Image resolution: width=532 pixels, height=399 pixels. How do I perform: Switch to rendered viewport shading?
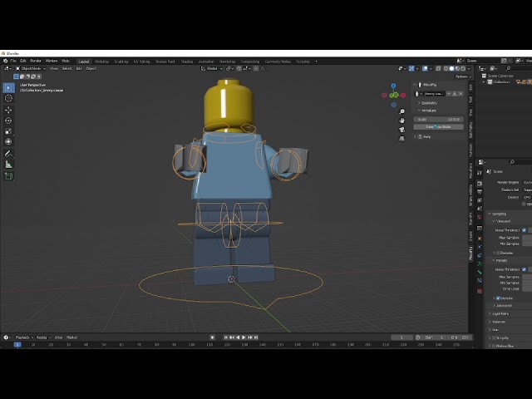click(x=463, y=68)
